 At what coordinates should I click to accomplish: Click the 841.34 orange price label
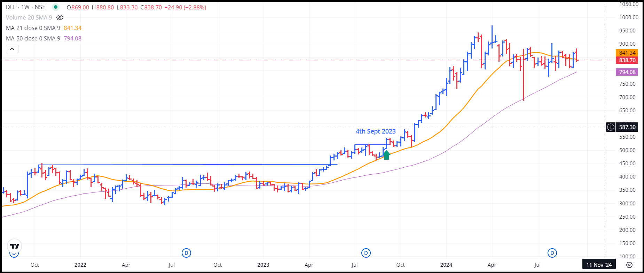click(x=627, y=53)
